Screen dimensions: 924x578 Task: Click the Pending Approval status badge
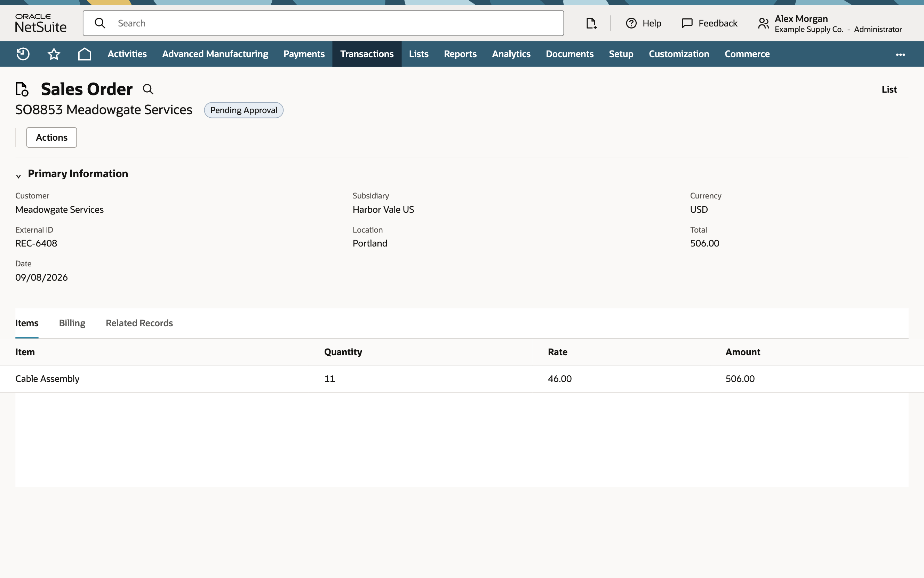(244, 110)
